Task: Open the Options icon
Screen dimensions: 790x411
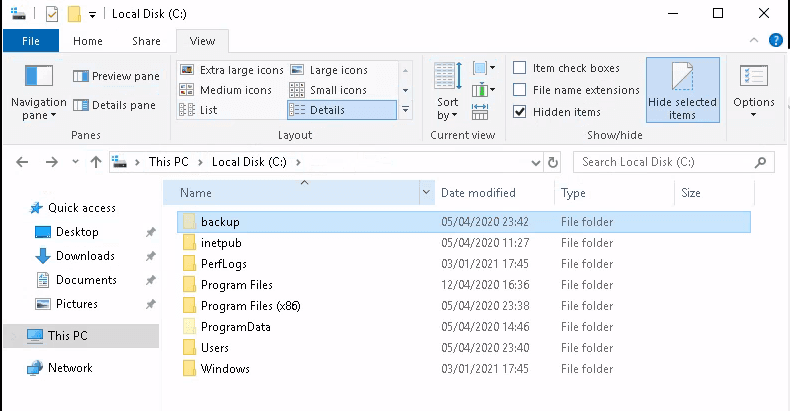Action: point(754,77)
